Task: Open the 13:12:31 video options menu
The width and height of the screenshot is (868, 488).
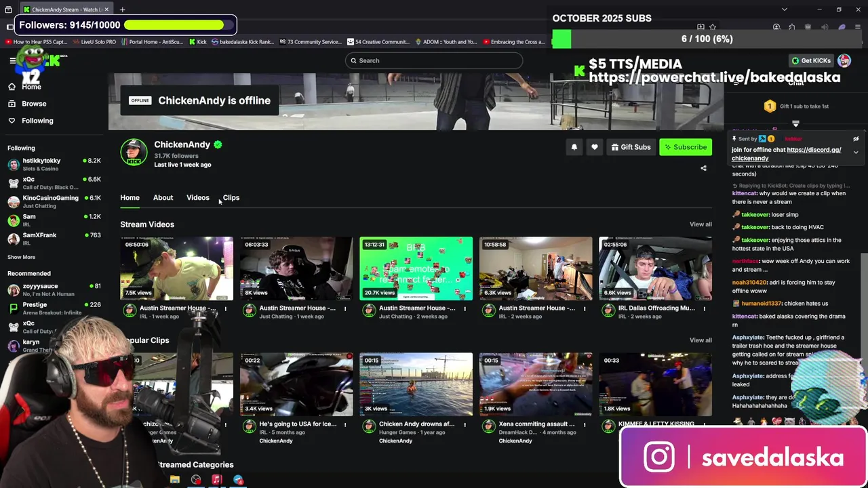Action: [x=465, y=309]
